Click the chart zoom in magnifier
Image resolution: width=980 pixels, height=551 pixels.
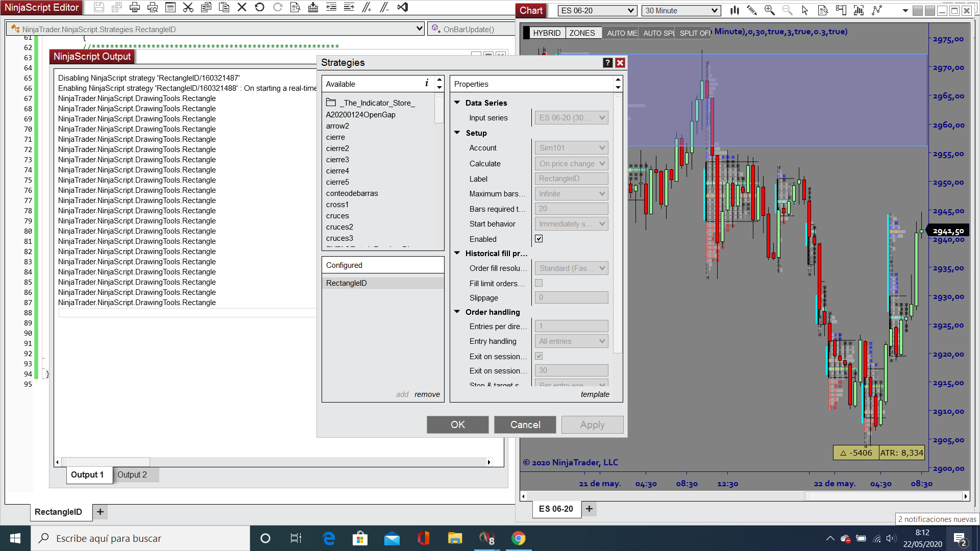pyautogui.click(x=769, y=10)
